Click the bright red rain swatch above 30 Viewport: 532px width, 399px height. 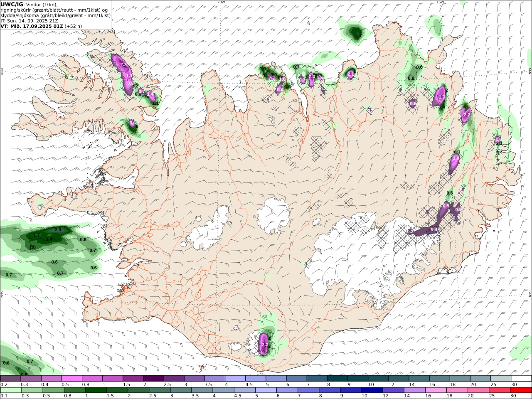521,390
